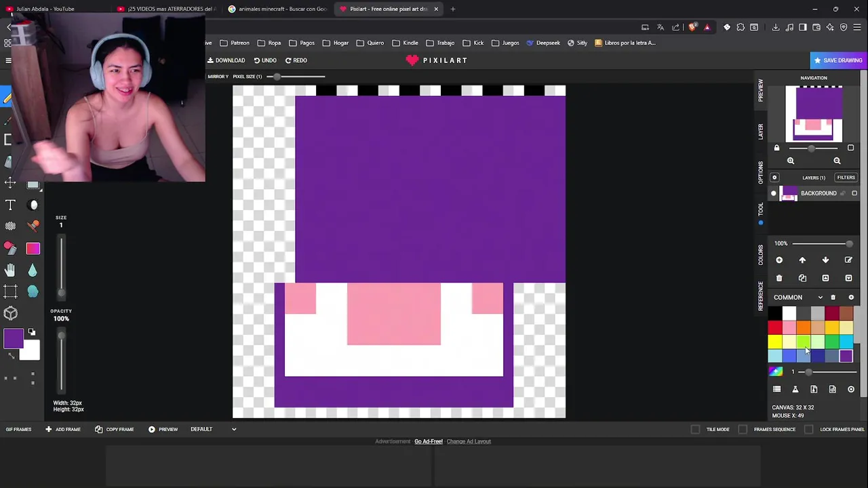Click the DOWNLOAD button
This screenshot has height=488, width=868.
[x=226, y=60]
